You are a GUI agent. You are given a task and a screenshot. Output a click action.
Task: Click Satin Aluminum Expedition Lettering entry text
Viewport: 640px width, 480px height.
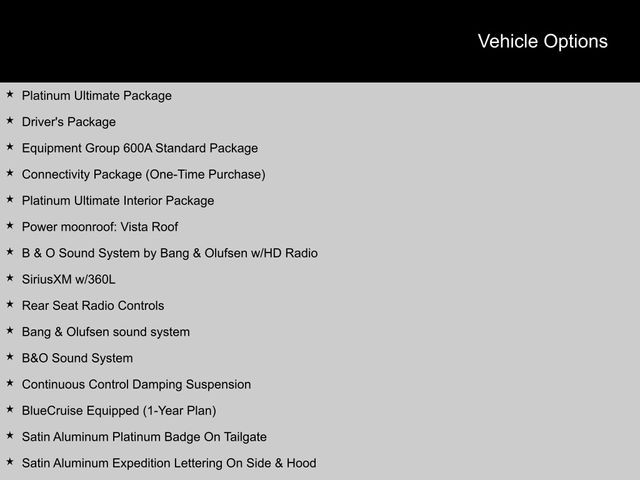tap(168, 463)
